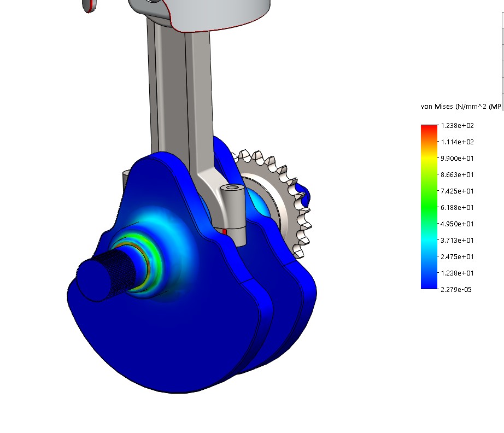Click the 7.425e+01 legend label

[457, 191]
